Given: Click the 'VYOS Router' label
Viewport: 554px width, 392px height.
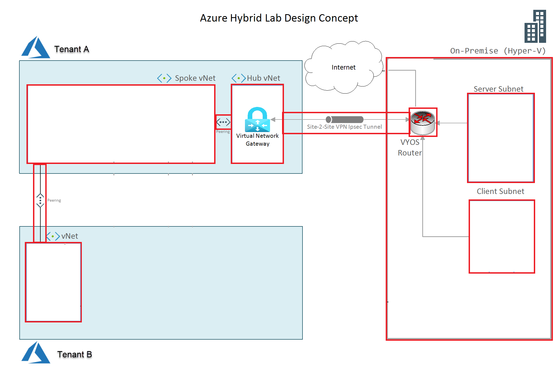Looking at the screenshot, I should (410, 147).
